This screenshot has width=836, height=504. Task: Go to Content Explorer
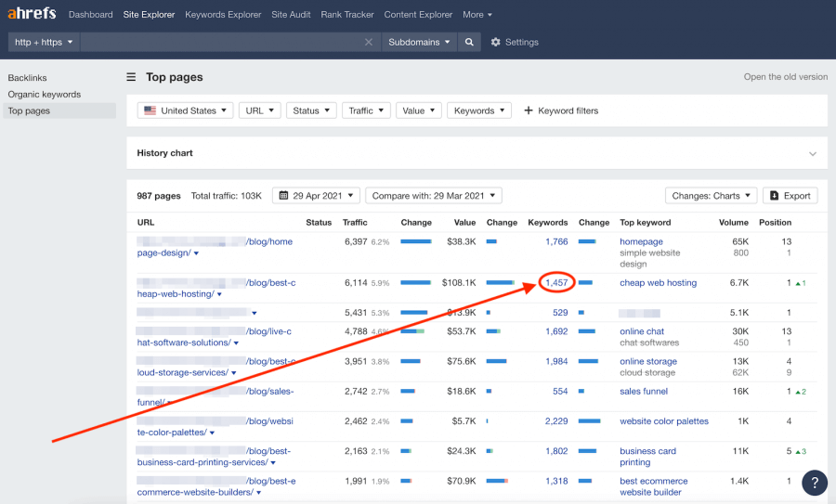point(418,14)
